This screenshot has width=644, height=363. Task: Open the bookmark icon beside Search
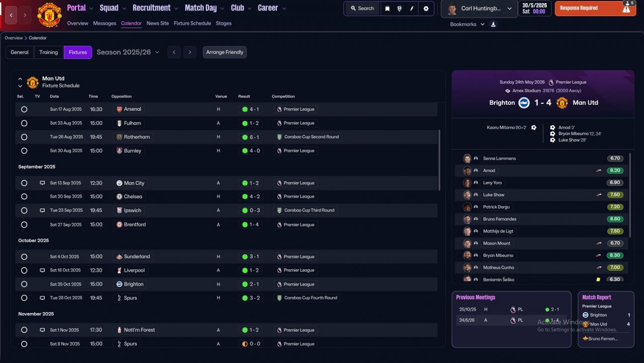point(387,9)
